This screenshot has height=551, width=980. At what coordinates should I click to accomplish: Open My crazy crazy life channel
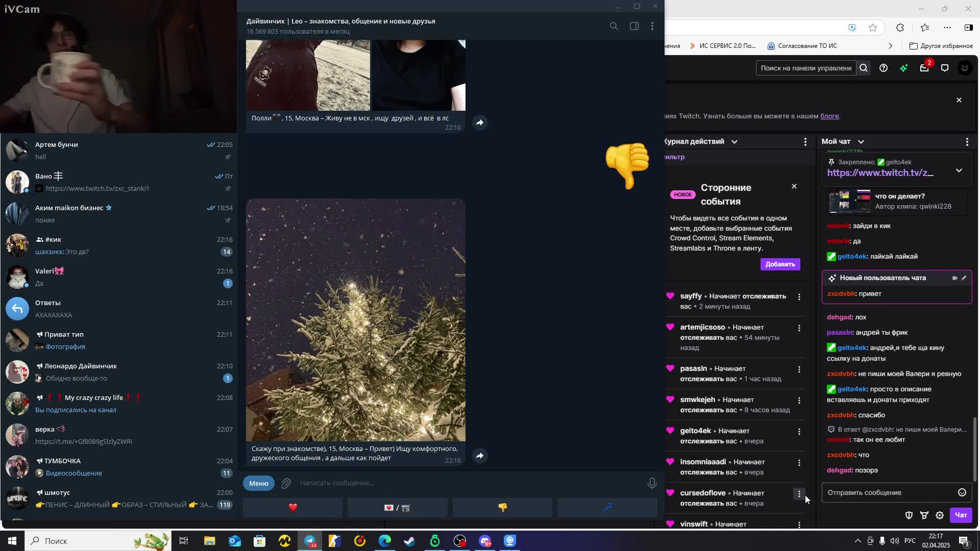pyautogui.click(x=118, y=404)
